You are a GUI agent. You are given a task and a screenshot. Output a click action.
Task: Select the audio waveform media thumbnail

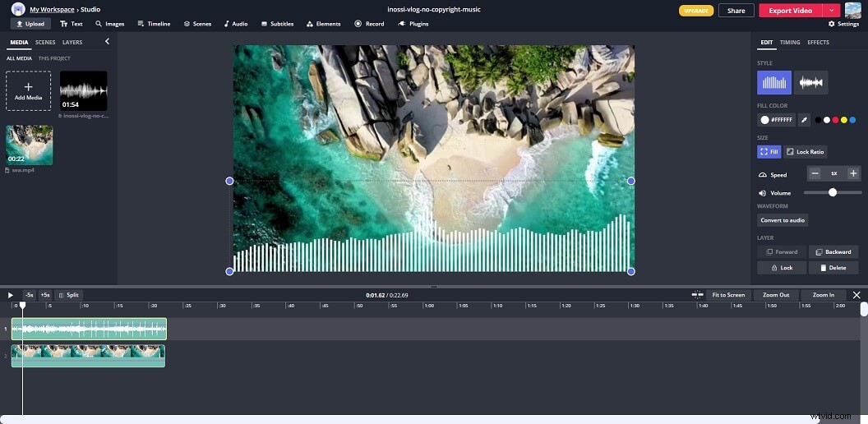pyautogui.click(x=84, y=90)
